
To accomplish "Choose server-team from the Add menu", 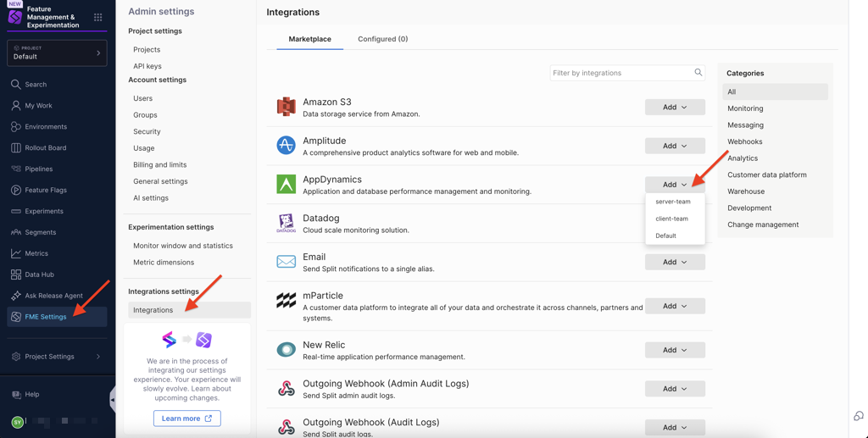I will tap(673, 202).
